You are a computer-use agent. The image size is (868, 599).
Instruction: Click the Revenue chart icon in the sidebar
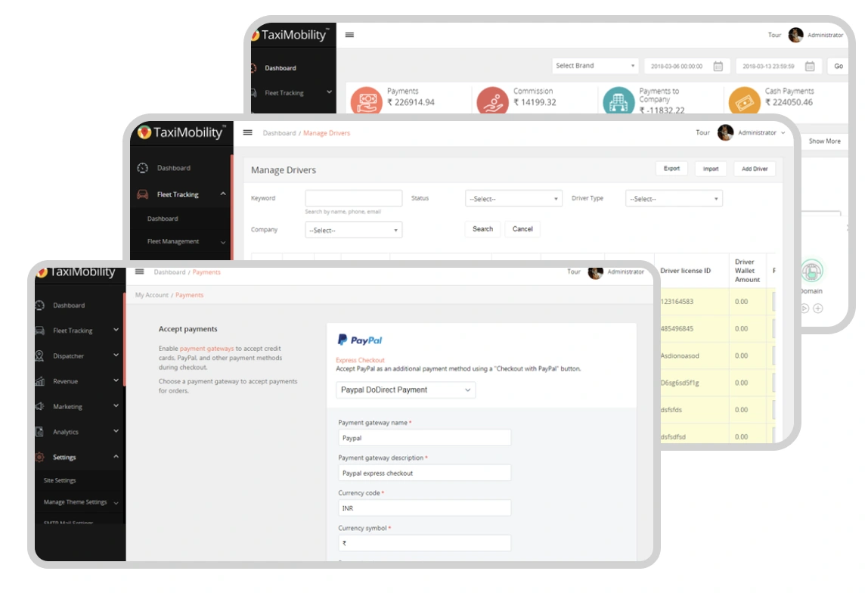[x=39, y=381]
